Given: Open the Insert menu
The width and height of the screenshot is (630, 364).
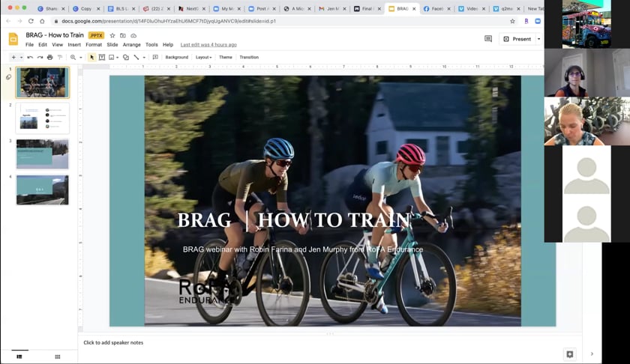Looking at the screenshot, I should point(74,45).
